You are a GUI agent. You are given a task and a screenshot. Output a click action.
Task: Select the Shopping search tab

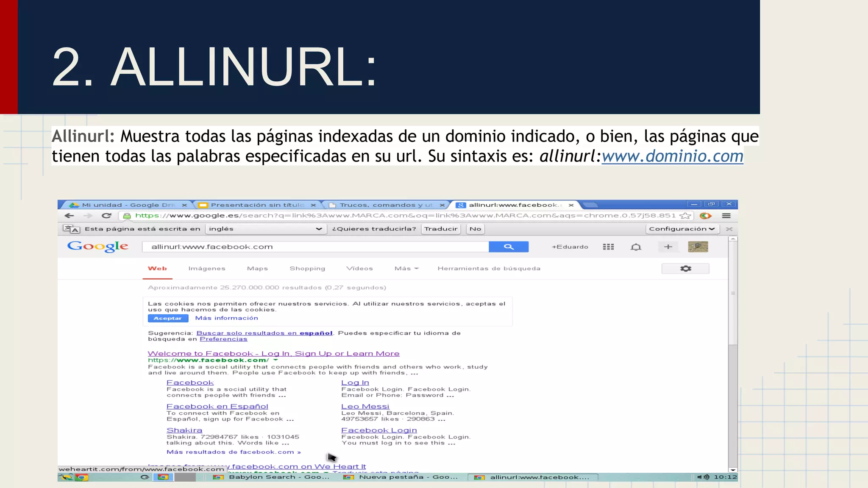pyautogui.click(x=307, y=269)
